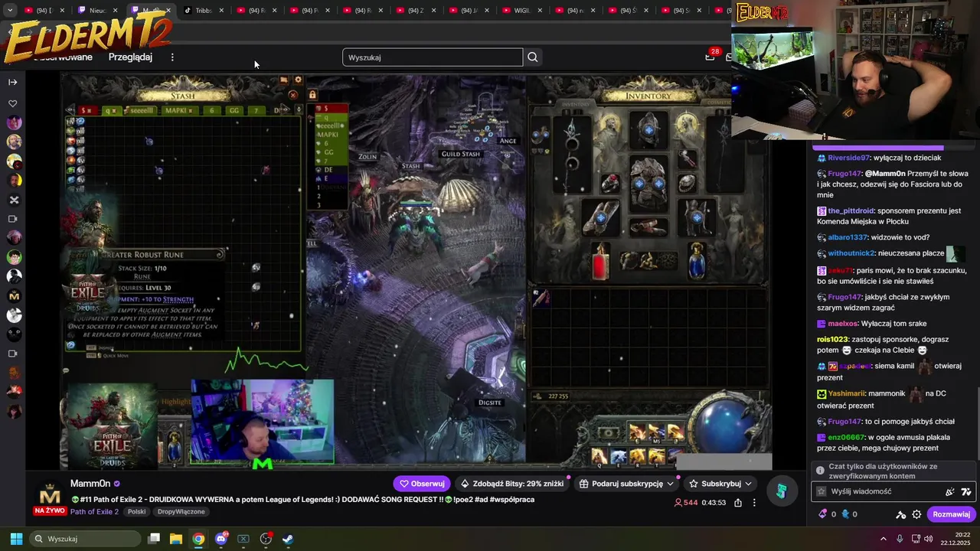Image resolution: width=980 pixels, height=551 pixels.
Task: Open Task View on the taskbar
Action: tap(154, 539)
